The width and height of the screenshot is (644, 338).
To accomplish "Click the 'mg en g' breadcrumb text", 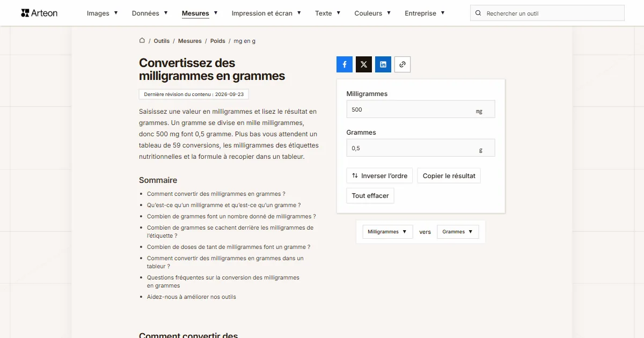I will point(245,41).
